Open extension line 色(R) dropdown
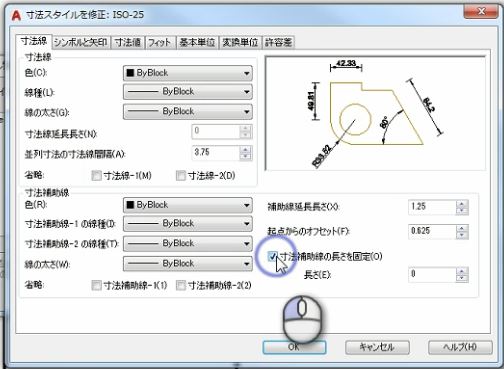Viewport: 504px width, 369px height. coord(188,205)
